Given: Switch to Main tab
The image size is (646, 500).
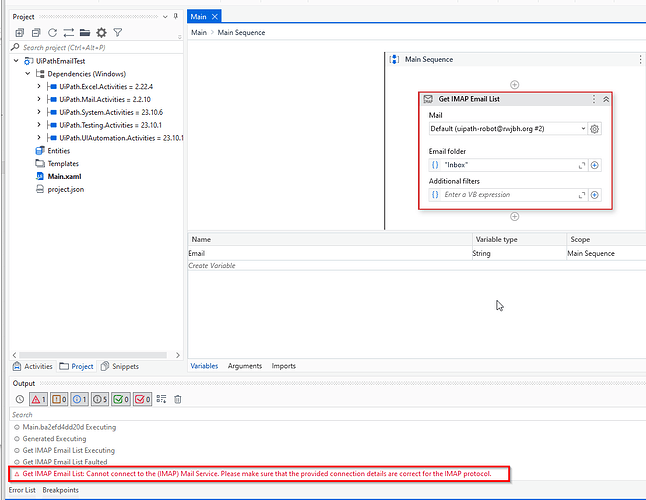Looking at the screenshot, I should coord(199,17).
